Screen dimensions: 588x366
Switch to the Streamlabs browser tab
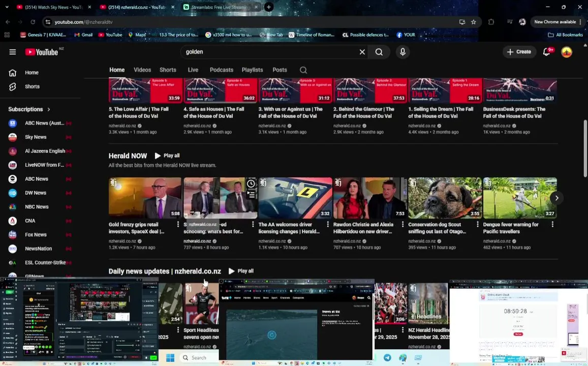pos(220,7)
